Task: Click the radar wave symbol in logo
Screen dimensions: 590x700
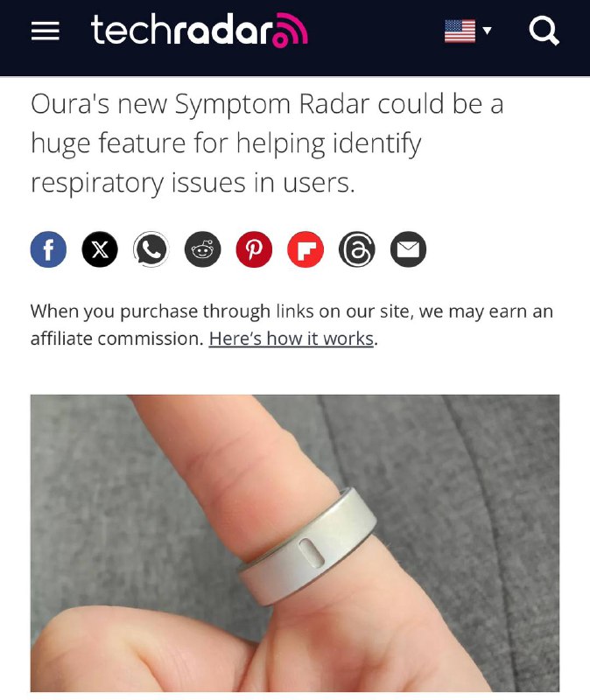Action: coord(291,30)
